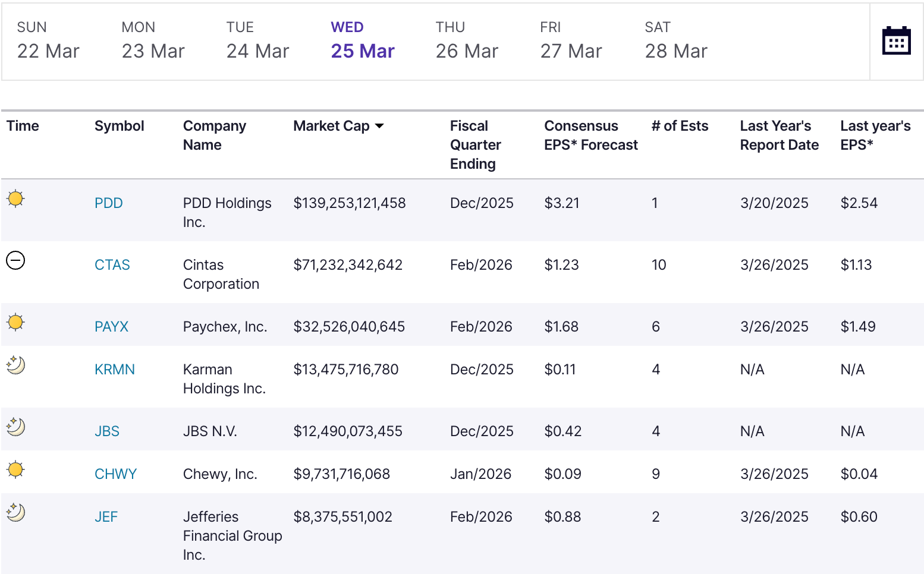Click the pre-market sun icon for PDD

tap(15, 198)
